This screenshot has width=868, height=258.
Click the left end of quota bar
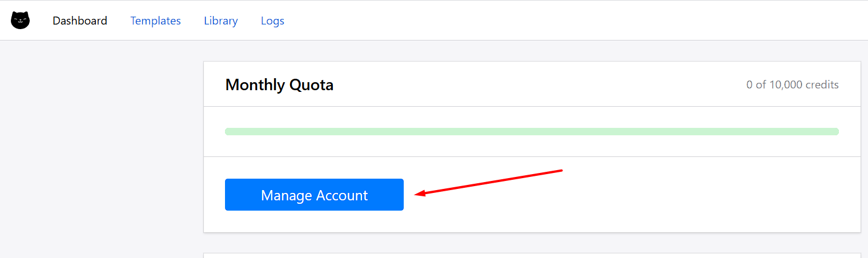point(228,131)
